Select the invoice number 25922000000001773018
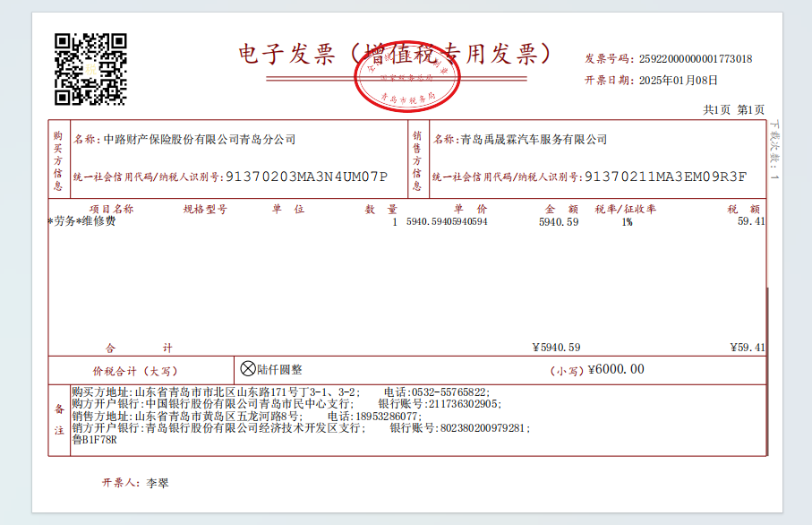The width and height of the screenshot is (812, 525). coord(695,59)
